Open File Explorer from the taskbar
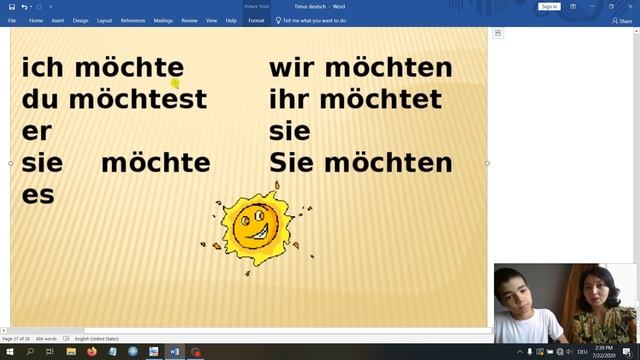This screenshot has height=360, width=640. (71, 351)
